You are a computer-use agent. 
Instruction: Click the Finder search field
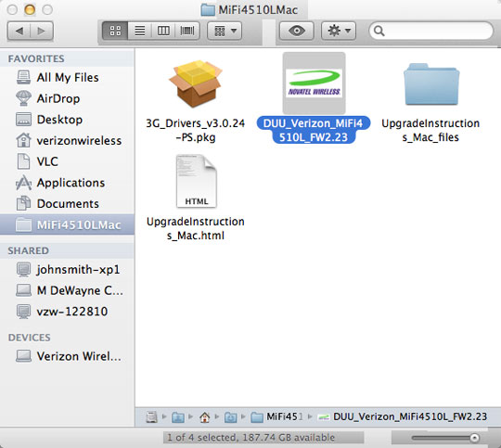431,31
